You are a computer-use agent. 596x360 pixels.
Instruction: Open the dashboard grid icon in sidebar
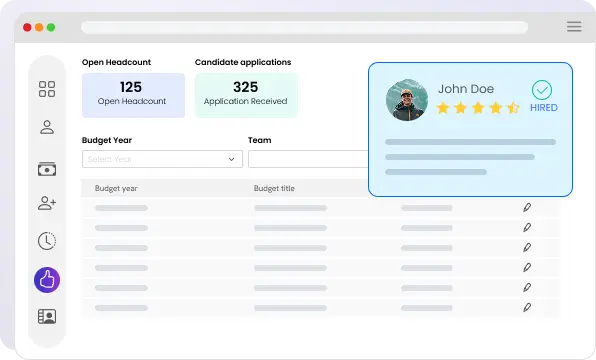pyautogui.click(x=47, y=89)
